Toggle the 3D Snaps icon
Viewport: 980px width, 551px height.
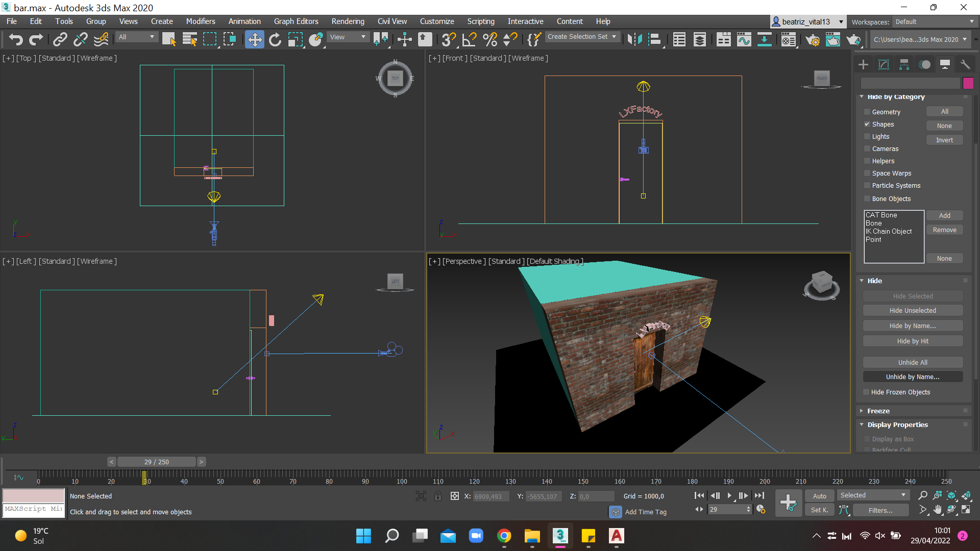coord(449,39)
